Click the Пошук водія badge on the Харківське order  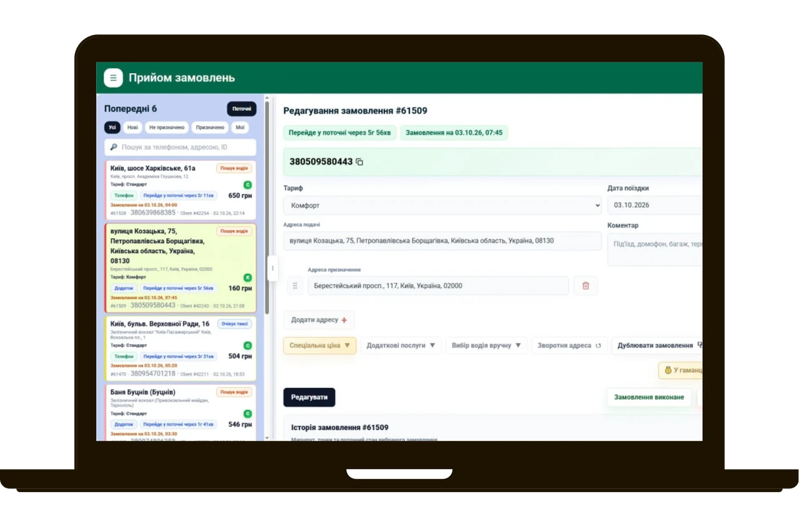tap(234, 168)
